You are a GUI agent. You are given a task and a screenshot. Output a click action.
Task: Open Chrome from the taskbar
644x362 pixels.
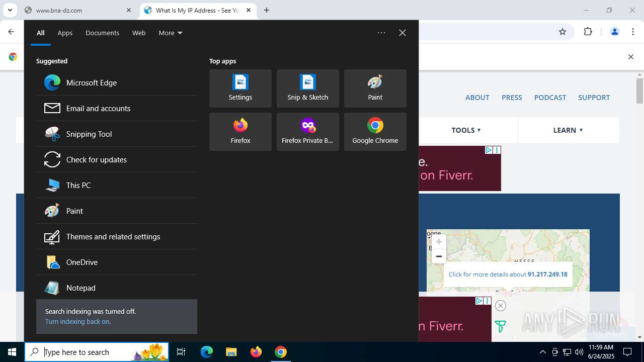tap(281, 352)
